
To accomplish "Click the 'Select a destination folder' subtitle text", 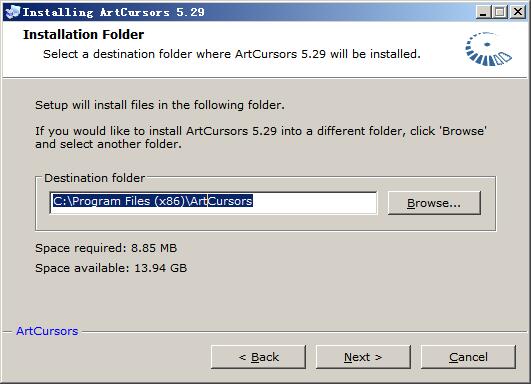I will (x=232, y=54).
